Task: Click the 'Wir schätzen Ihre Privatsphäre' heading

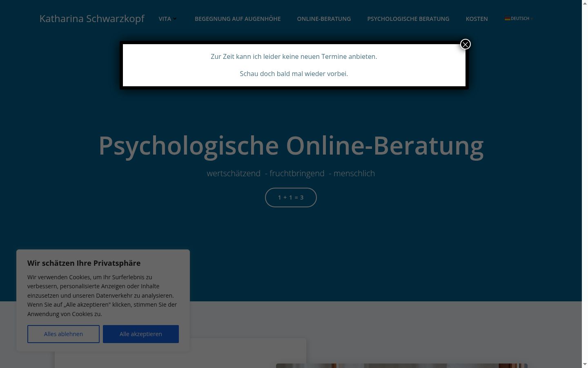Action: coord(84,263)
